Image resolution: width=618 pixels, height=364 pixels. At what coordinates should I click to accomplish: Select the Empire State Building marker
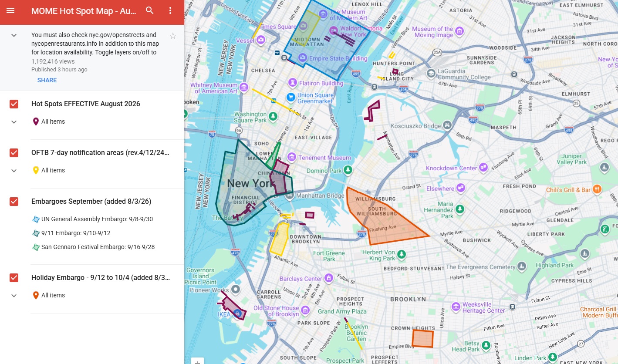(x=303, y=58)
